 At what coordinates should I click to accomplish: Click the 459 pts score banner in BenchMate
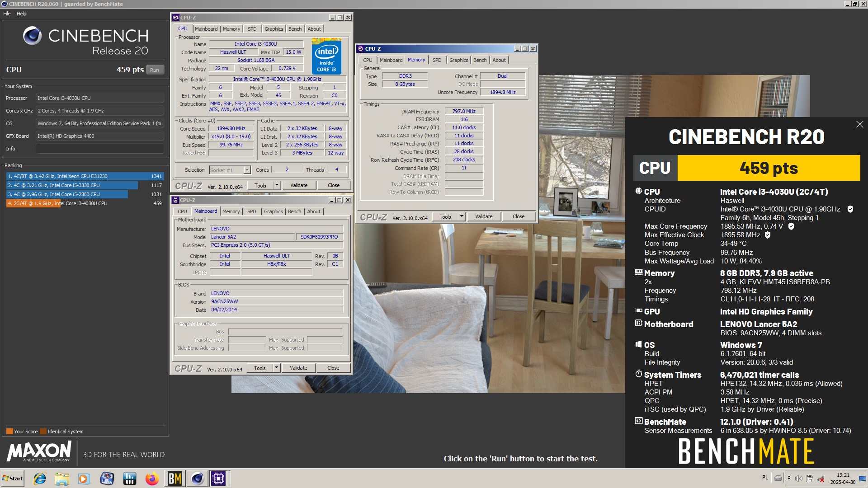(747, 168)
